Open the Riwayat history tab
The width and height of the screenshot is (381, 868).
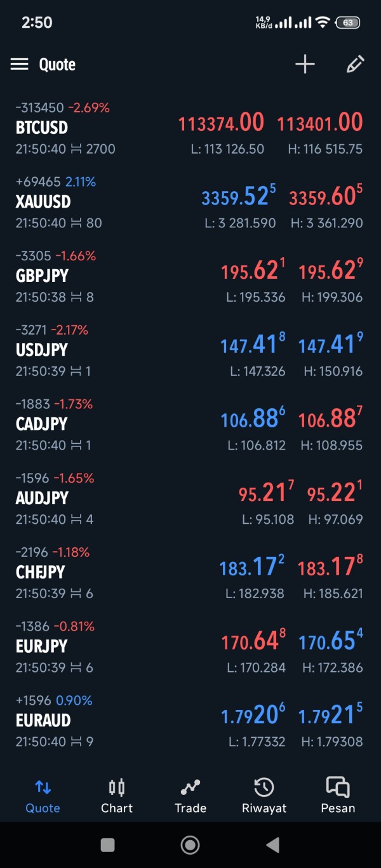coord(264,796)
